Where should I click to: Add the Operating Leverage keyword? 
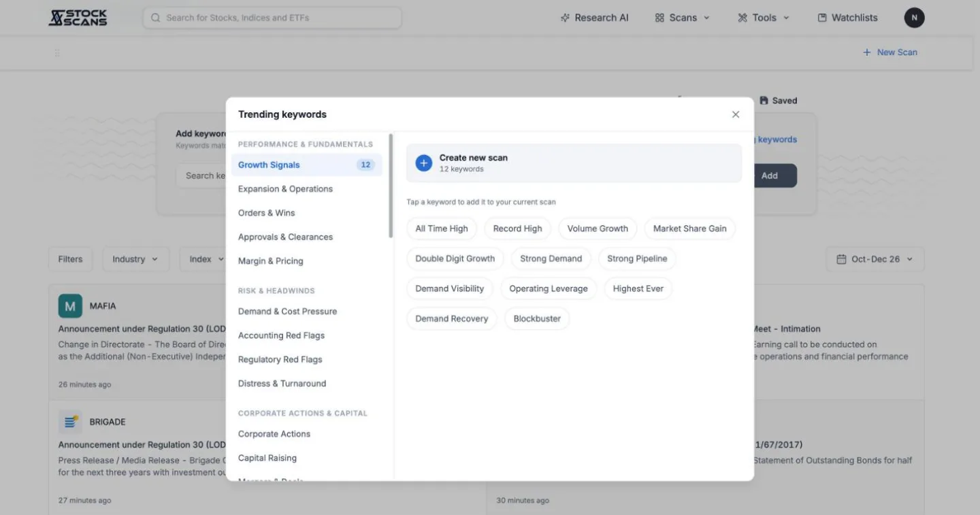[549, 288]
